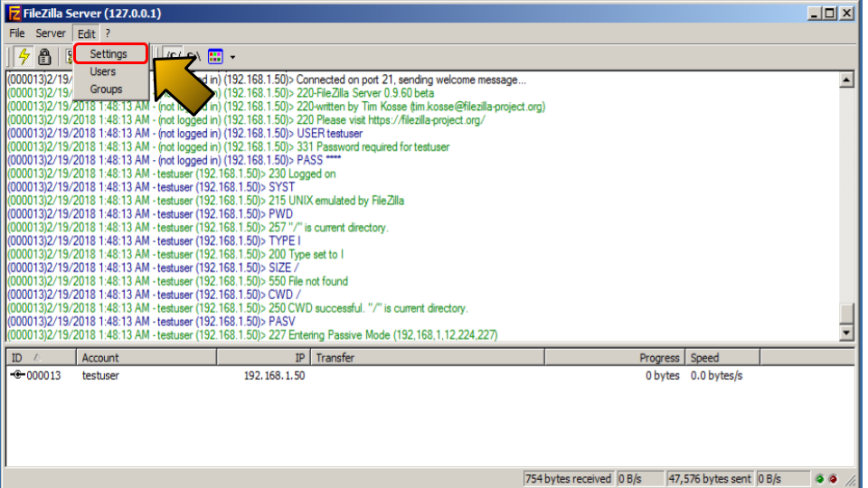Click the Progress column header
Image resolution: width=868 pixels, height=488 pixels.
point(615,358)
